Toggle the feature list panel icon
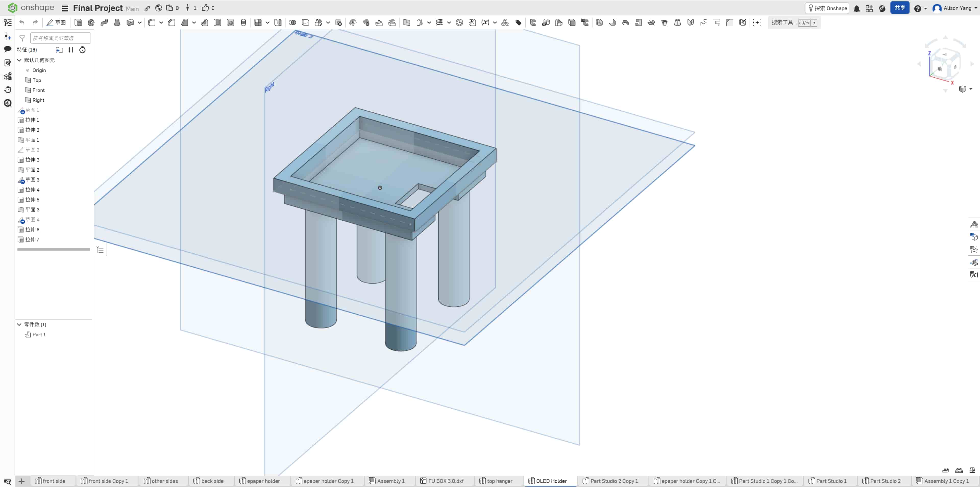This screenshot has width=980, height=487. pyautogui.click(x=8, y=22)
